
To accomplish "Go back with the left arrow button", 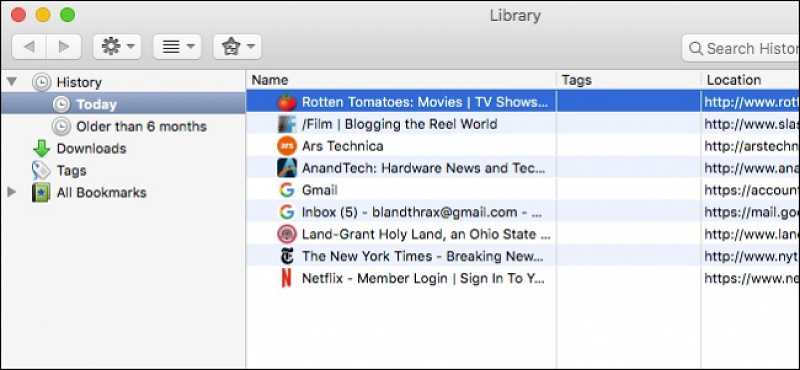I will 29,47.
